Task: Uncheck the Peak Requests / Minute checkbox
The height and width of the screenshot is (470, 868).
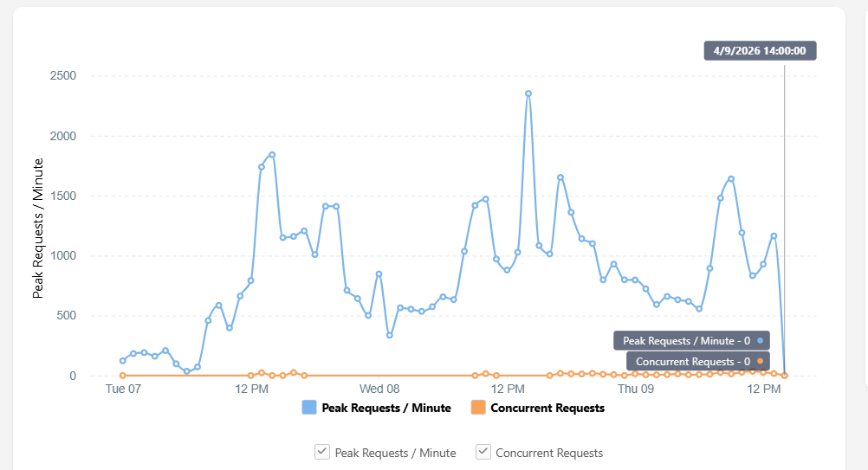Action: click(x=321, y=452)
